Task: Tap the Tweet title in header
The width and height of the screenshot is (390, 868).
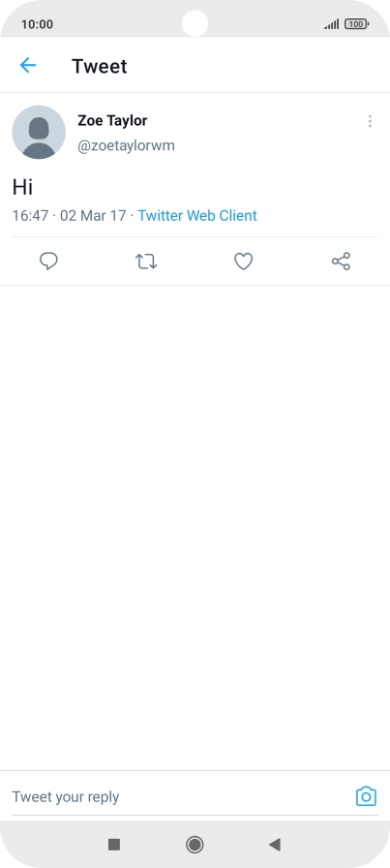Action: [x=100, y=66]
